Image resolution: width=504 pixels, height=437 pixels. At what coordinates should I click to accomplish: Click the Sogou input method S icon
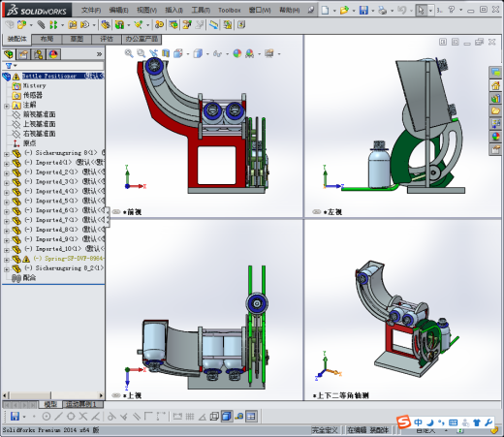[403, 421]
